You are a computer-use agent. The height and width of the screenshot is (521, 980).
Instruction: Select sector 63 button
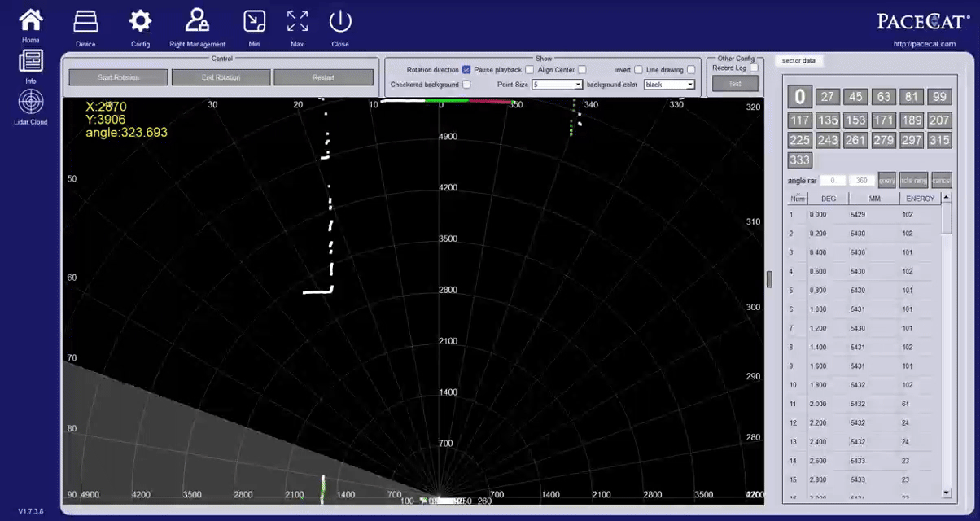coord(883,97)
